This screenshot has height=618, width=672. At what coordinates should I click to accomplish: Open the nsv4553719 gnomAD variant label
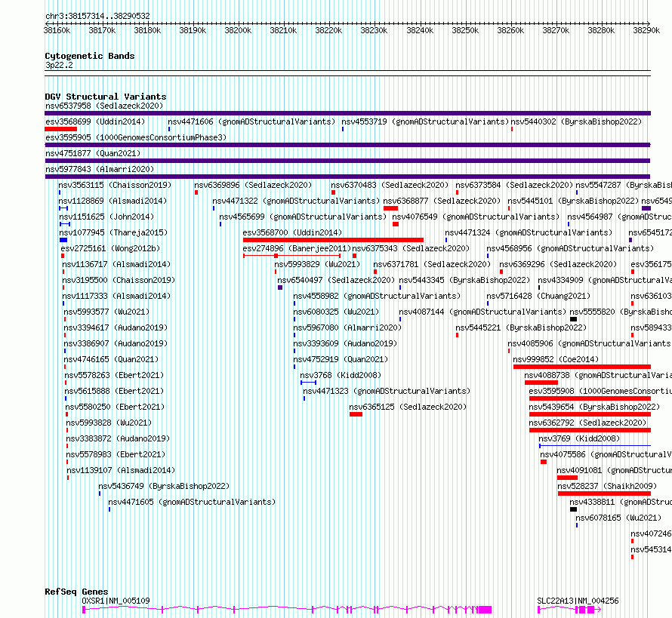point(425,121)
